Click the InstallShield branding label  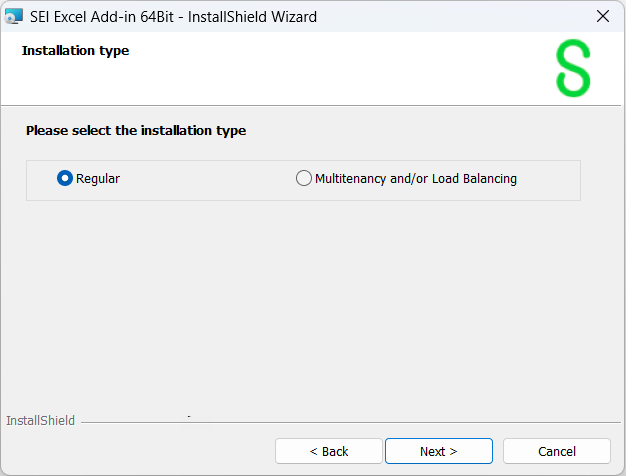(40, 421)
